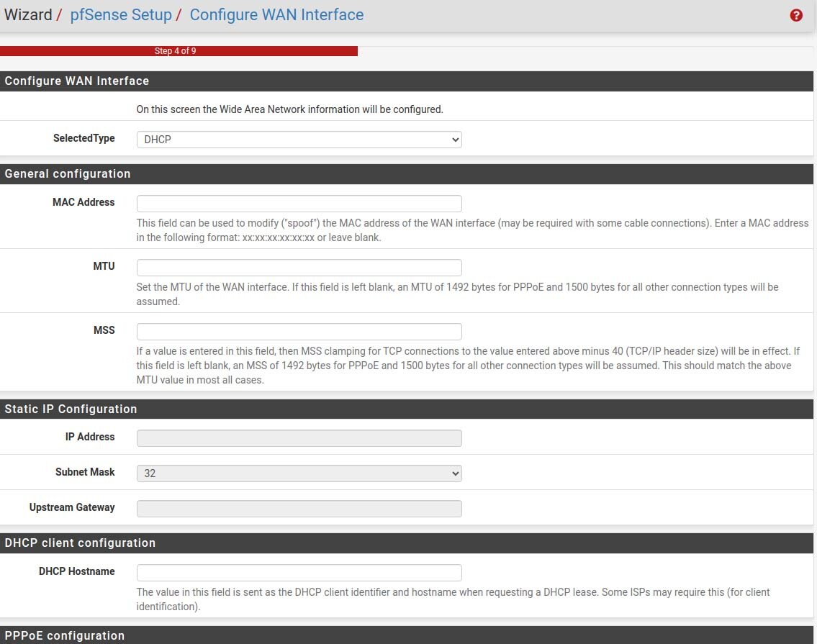
Task: Click the Upstream Gateway field
Action: [299, 509]
